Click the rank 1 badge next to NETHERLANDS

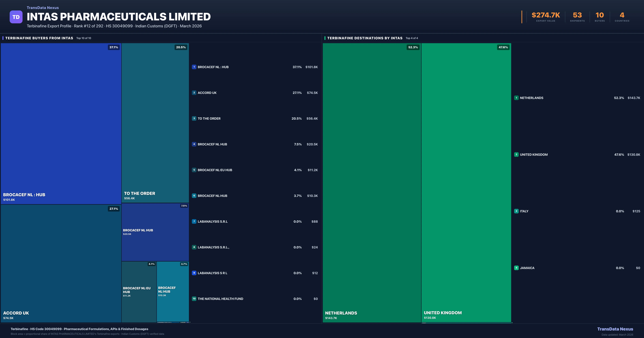516,98
